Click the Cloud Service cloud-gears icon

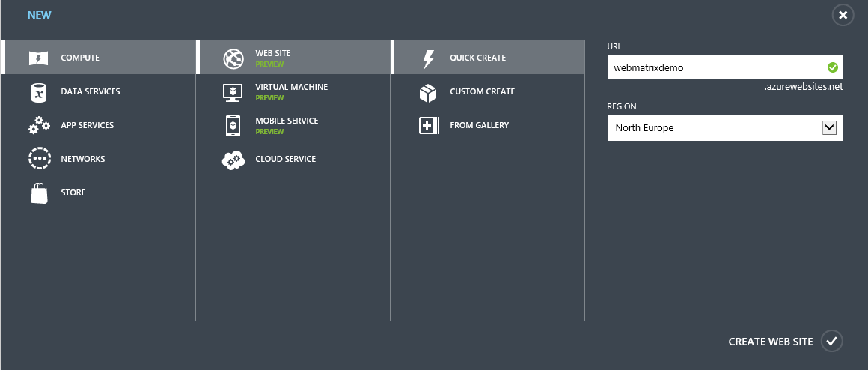[233, 160]
